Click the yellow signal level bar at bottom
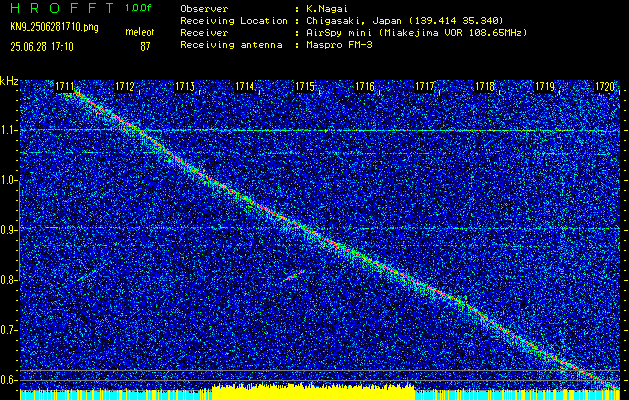This screenshot has width=629, height=400. point(313,392)
